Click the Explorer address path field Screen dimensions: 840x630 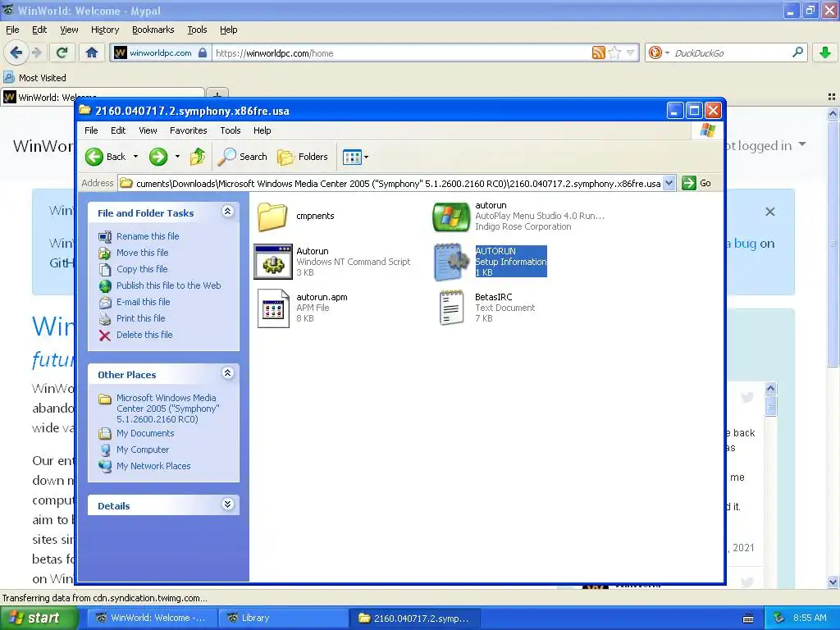point(390,183)
